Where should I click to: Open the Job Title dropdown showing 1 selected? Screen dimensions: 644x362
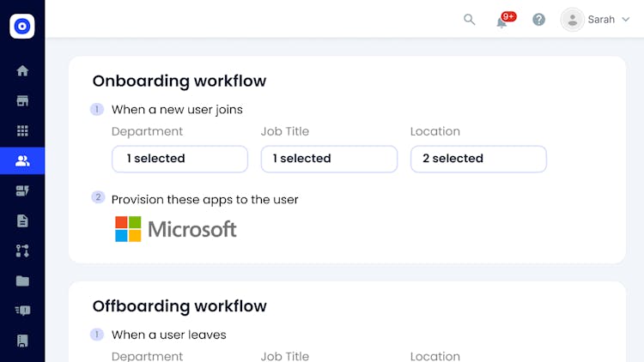329,159
